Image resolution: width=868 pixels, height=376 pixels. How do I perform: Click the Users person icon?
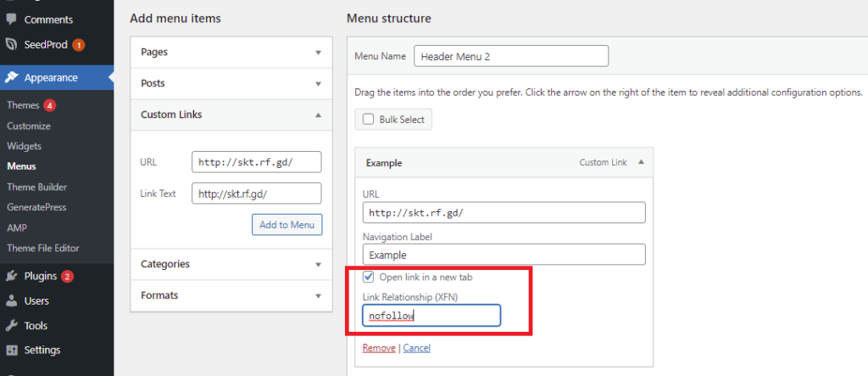[10, 301]
